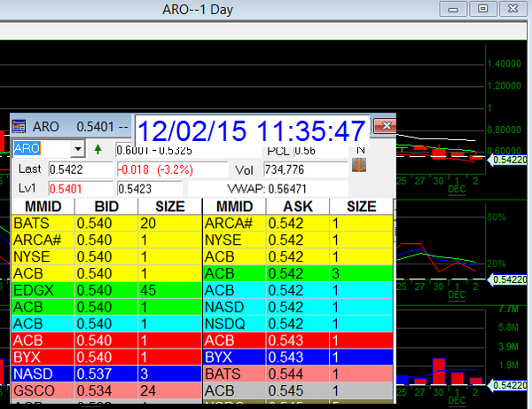Click the left MMID column header

(42, 207)
